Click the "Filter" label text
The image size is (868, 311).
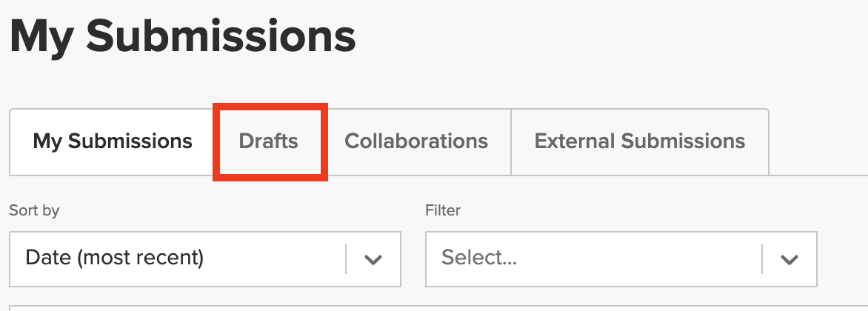pos(443,211)
